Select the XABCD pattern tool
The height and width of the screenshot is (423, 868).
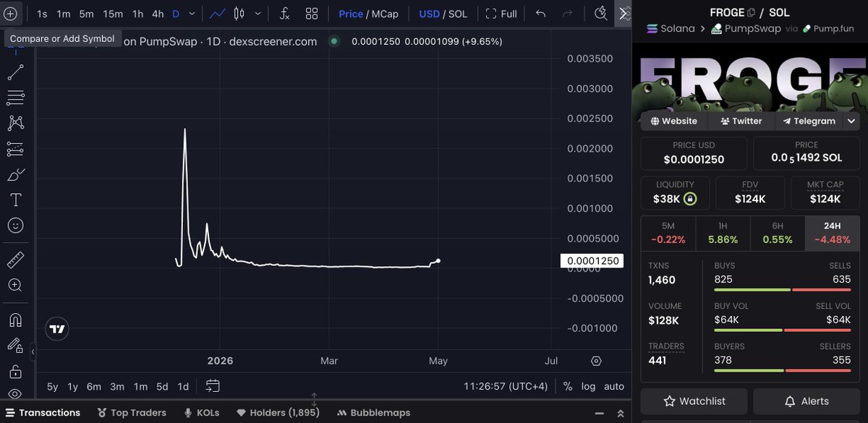point(15,123)
